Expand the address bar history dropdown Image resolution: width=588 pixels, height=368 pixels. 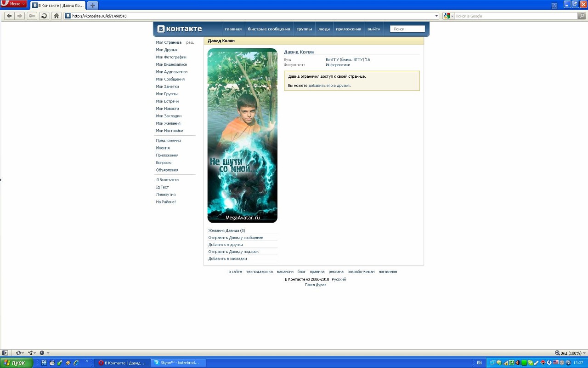click(436, 16)
